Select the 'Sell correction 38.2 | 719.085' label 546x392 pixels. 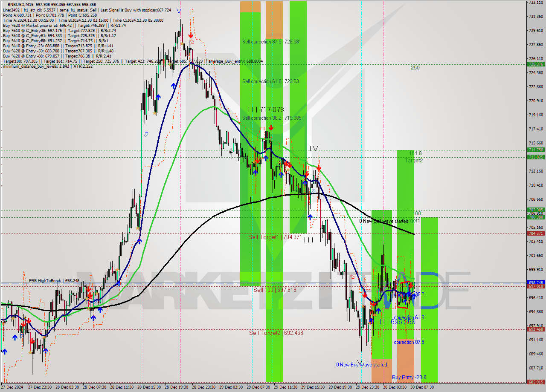(272, 118)
